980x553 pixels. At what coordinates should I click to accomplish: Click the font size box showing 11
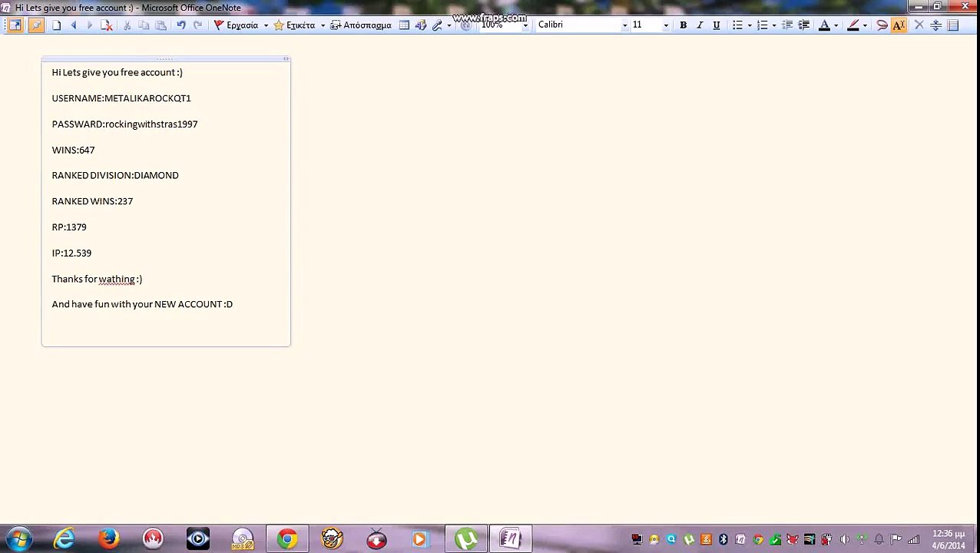point(646,25)
